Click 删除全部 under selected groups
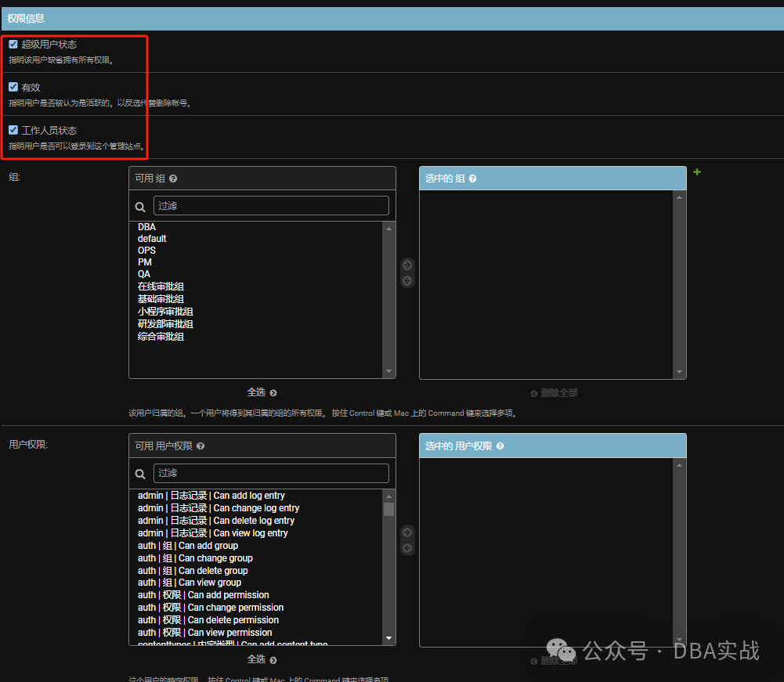784x682 pixels. point(554,393)
